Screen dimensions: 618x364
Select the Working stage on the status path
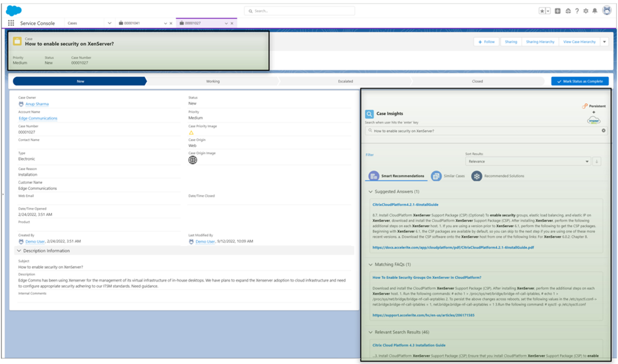[212, 81]
